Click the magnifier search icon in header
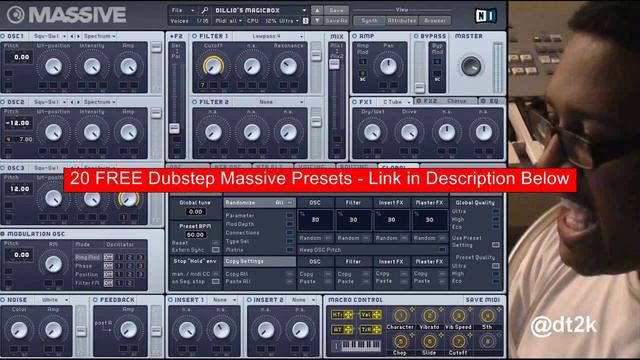This screenshot has width=640, height=360. (205, 10)
